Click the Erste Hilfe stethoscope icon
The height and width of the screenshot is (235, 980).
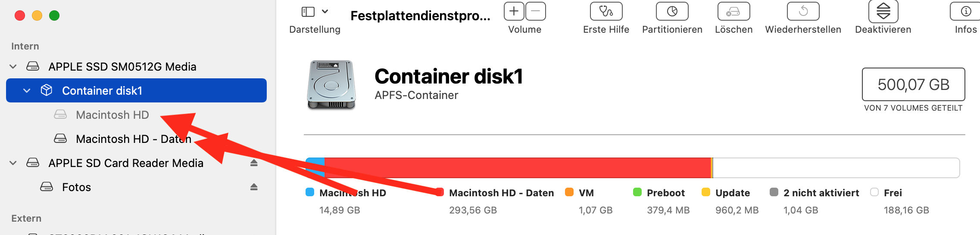[606, 12]
